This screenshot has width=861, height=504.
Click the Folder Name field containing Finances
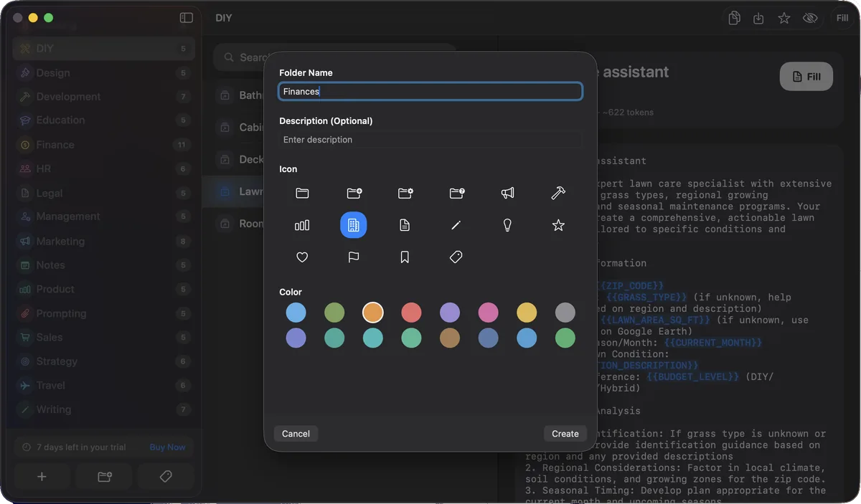(430, 91)
